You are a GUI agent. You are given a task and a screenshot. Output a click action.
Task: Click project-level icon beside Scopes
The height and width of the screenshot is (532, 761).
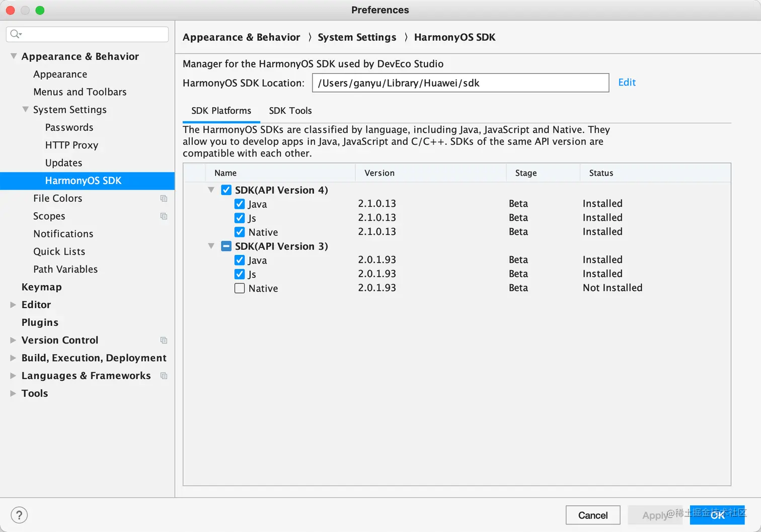pyautogui.click(x=164, y=216)
